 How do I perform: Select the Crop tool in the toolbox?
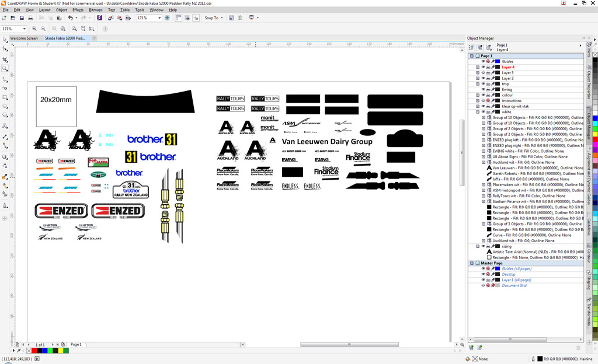click(5, 60)
